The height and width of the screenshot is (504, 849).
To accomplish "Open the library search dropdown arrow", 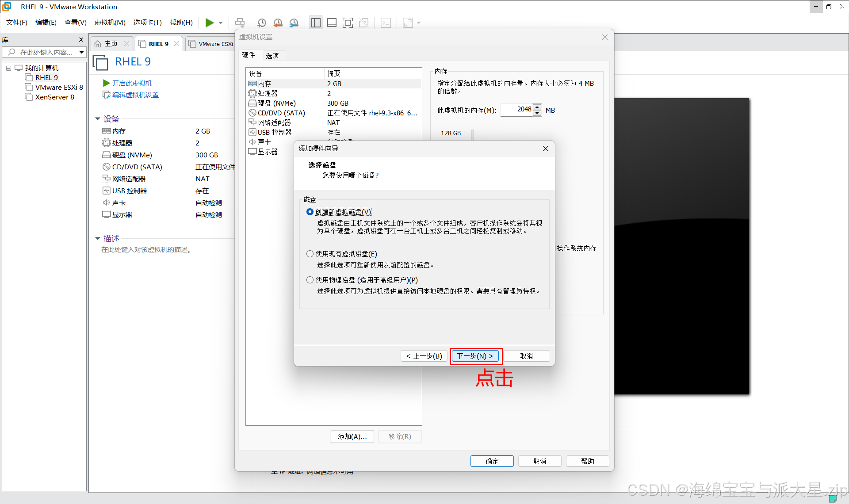I will [82, 52].
